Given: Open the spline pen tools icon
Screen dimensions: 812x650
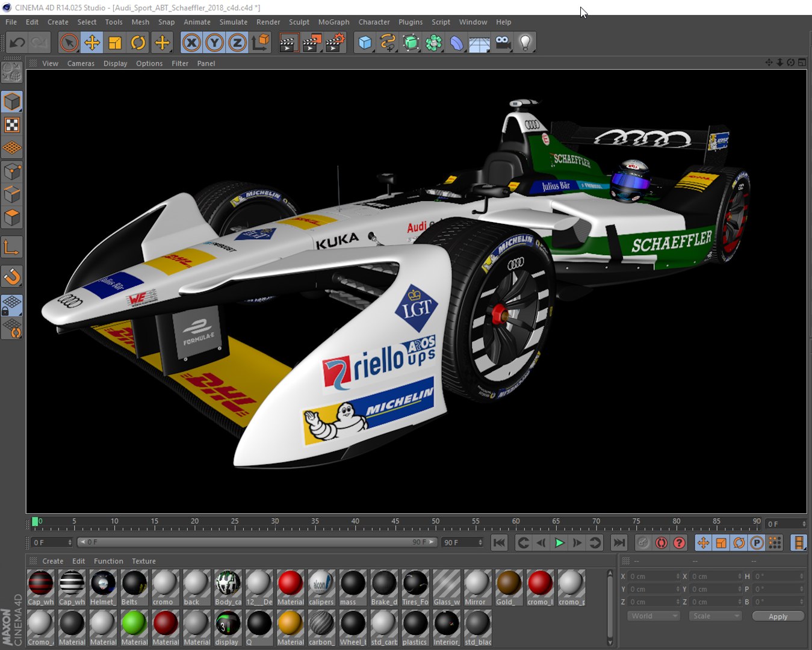Looking at the screenshot, I should coord(388,43).
